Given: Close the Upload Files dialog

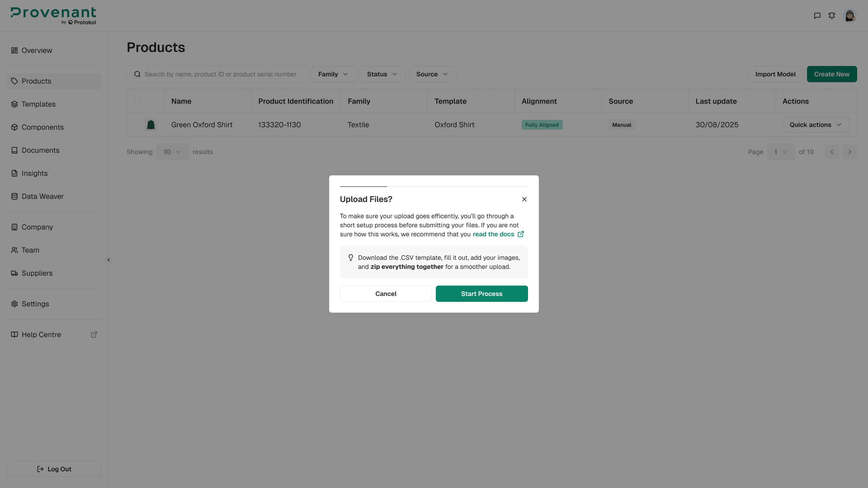Looking at the screenshot, I should coord(524,199).
